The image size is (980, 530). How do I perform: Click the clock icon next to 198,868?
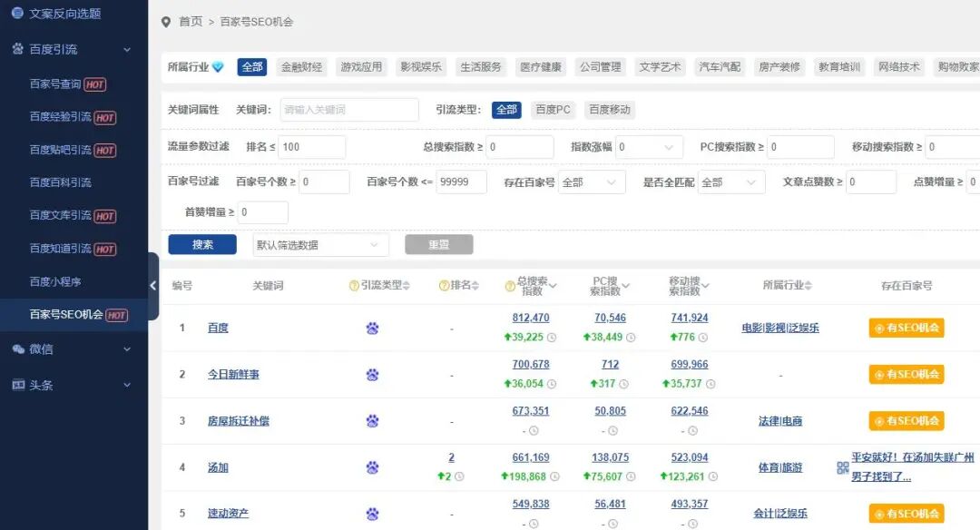click(x=554, y=476)
